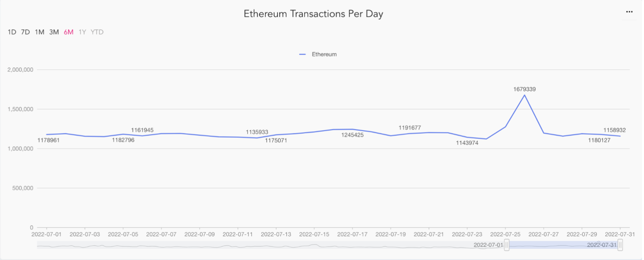Open the three-dot more options menu
This screenshot has height=260, width=644.
629,12
